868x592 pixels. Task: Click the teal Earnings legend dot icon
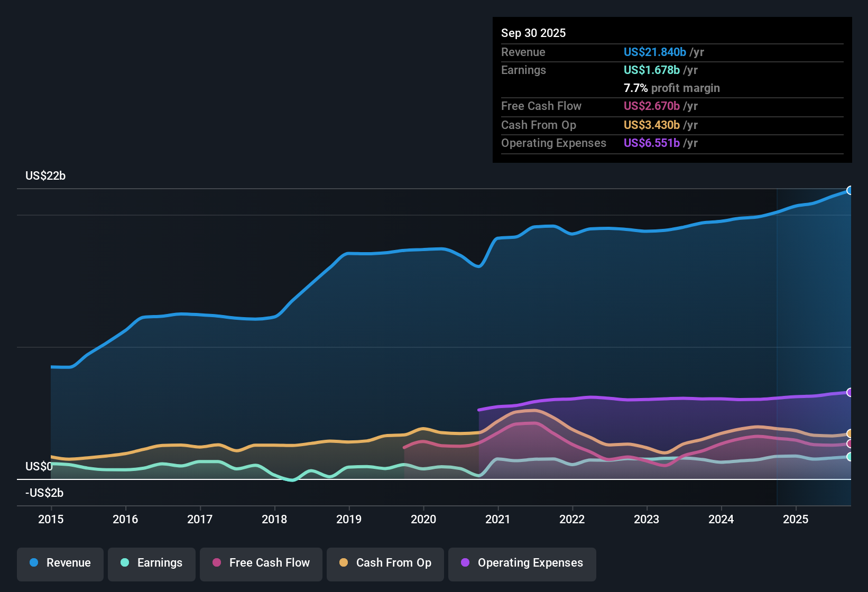pos(125,563)
